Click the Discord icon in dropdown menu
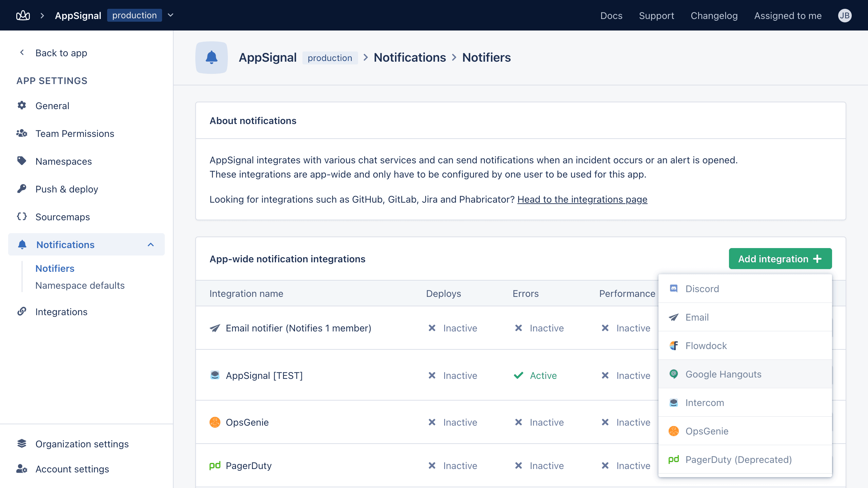 tap(674, 289)
